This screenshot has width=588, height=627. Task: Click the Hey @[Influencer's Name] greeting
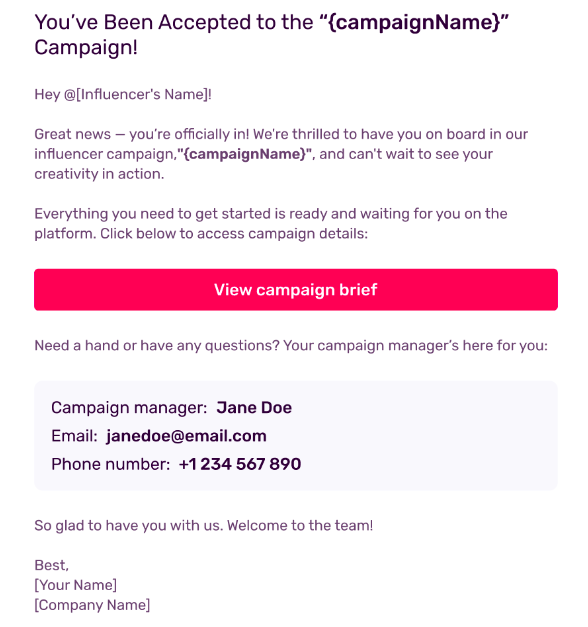(x=123, y=94)
